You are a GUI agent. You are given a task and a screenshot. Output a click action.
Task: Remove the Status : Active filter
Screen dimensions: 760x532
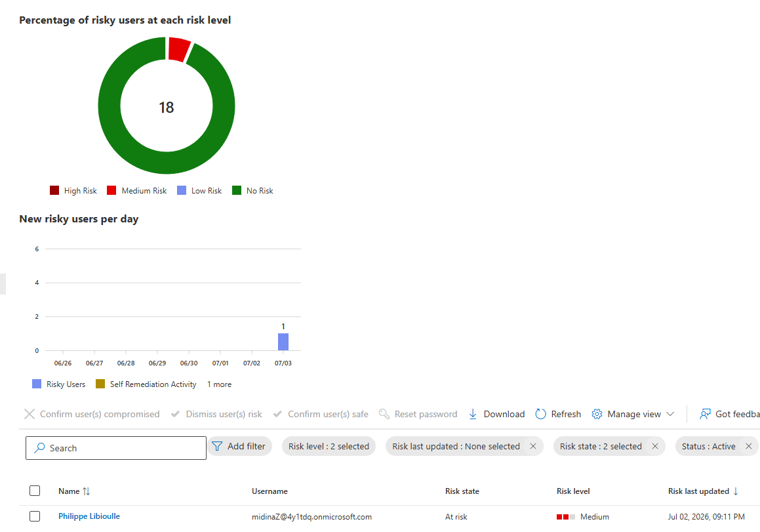tap(748, 446)
